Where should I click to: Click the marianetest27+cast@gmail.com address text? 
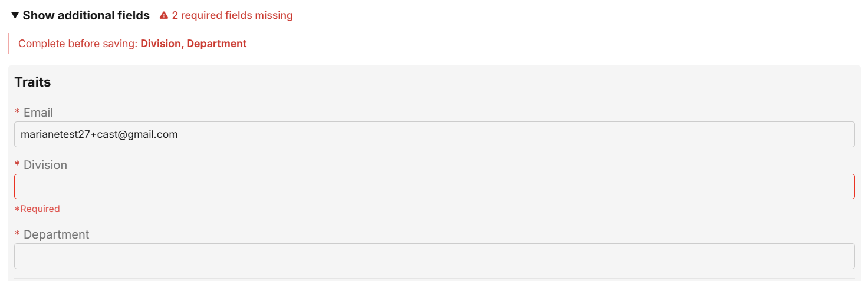(x=99, y=134)
